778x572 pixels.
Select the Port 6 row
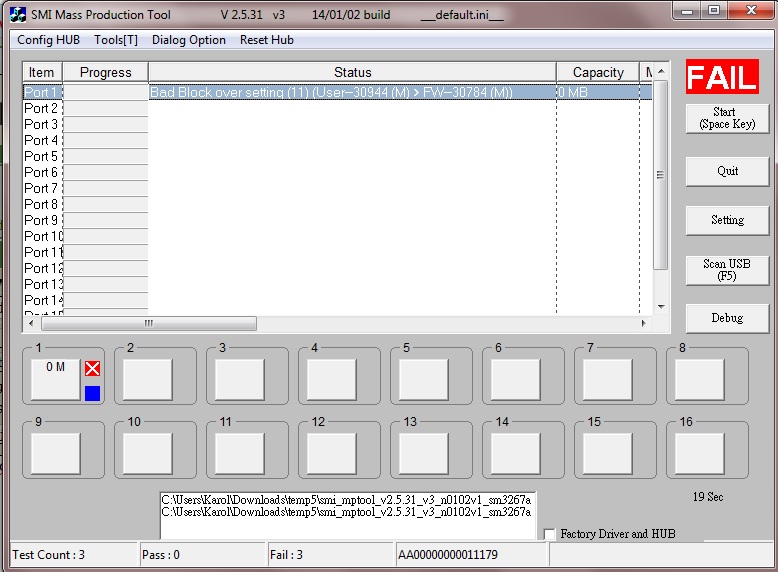[x=337, y=172]
